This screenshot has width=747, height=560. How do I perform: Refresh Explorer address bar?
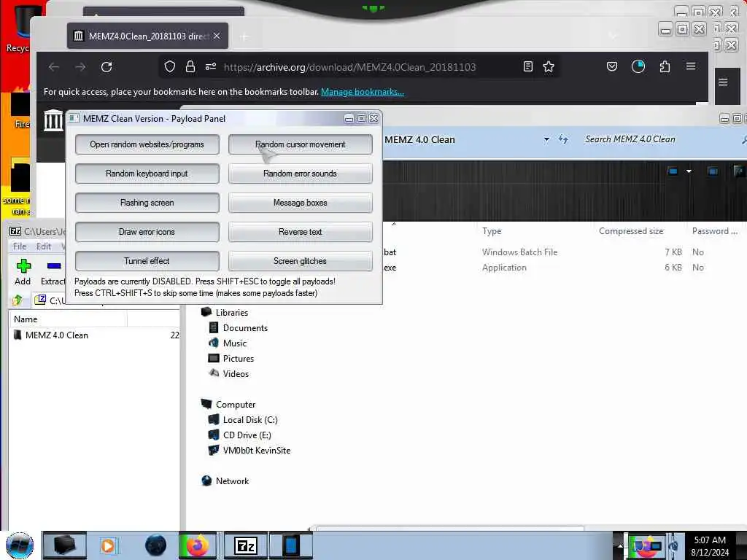click(x=564, y=139)
